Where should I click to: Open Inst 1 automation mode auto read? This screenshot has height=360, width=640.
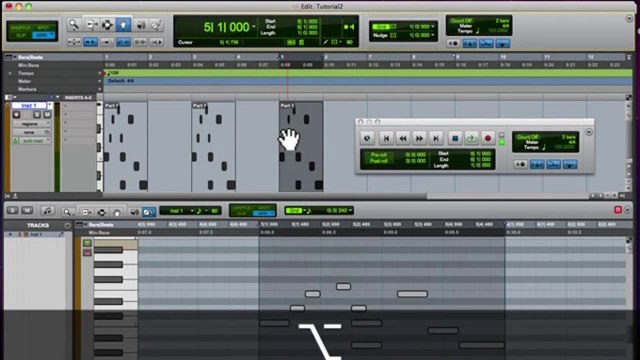pos(35,141)
